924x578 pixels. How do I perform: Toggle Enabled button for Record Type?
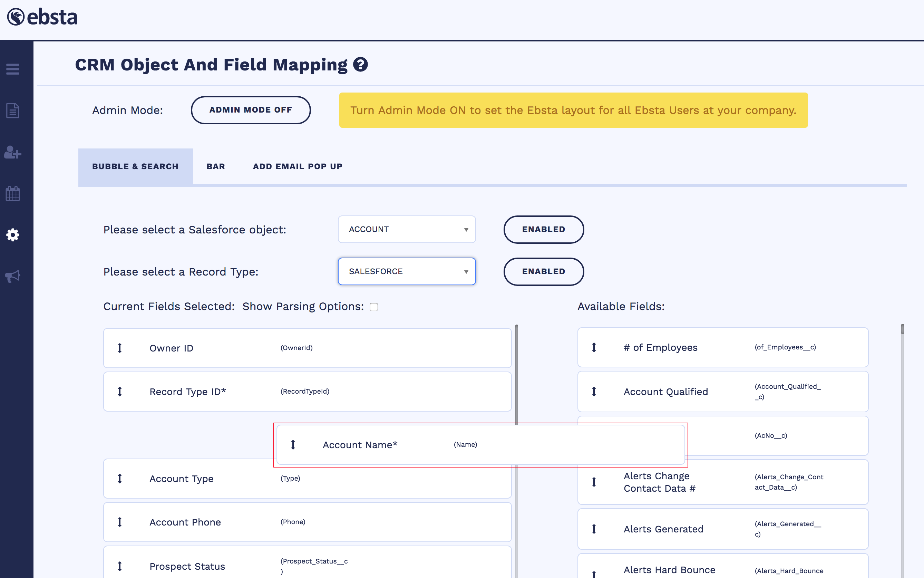click(x=543, y=271)
